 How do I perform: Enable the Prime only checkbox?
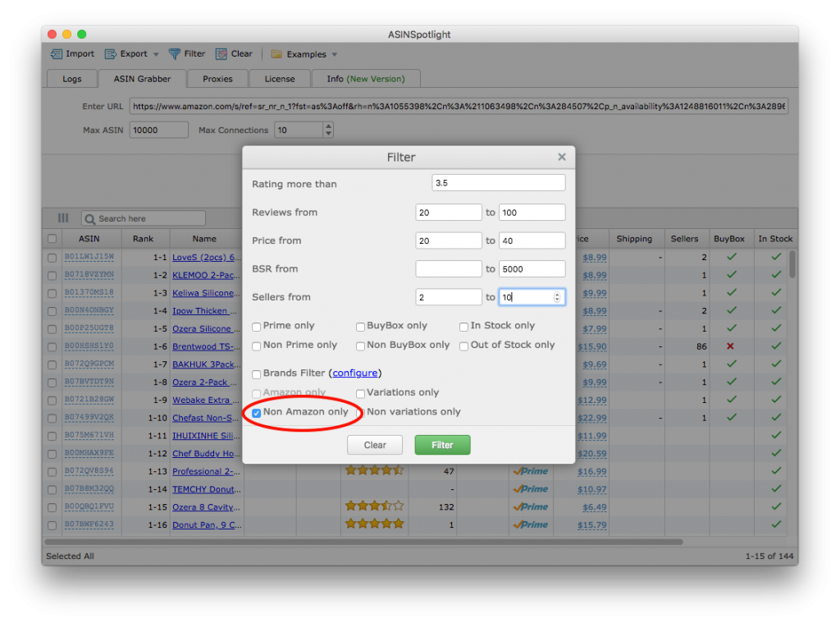(x=257, y=327)
